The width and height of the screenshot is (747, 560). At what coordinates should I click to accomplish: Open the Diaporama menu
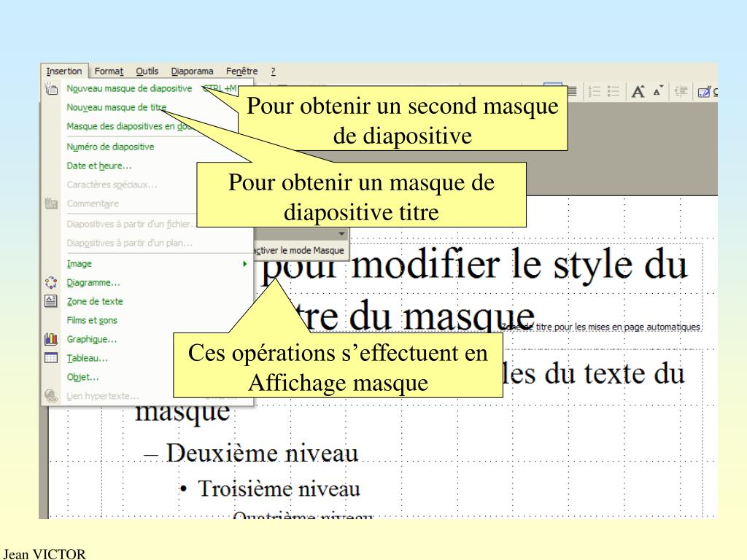pyautogui.click(x=192, y=71)
